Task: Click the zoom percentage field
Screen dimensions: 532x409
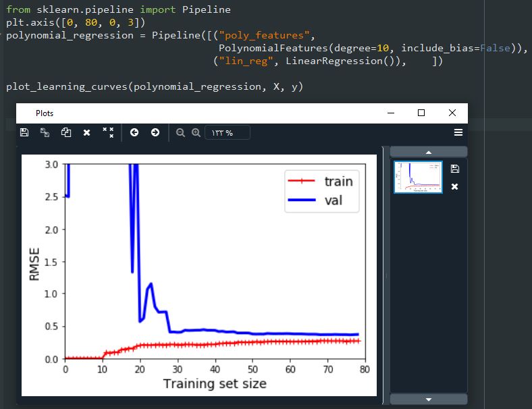Action: (227, 132)
